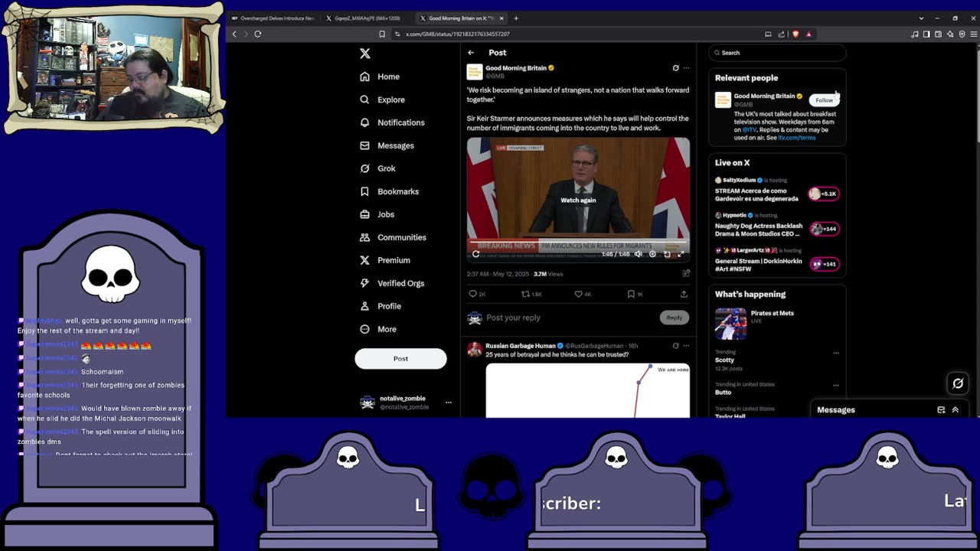Click the Jobs briefcase icon
This screenshot has width=980, height=551.
(364, 214)
